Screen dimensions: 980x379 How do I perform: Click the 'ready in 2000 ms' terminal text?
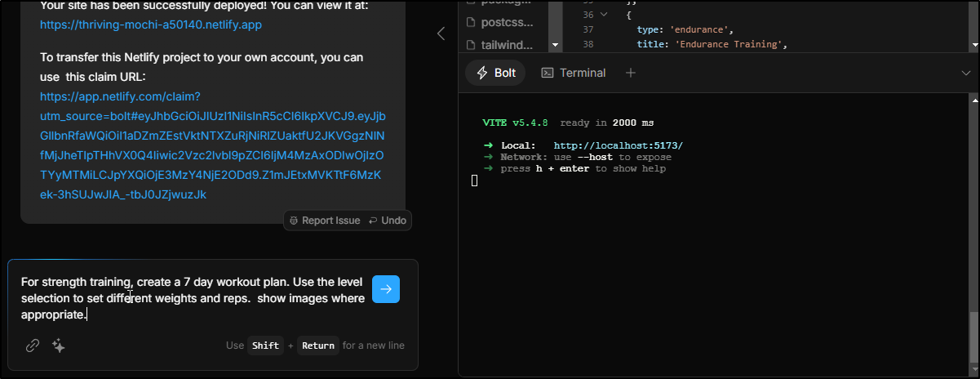606,123
